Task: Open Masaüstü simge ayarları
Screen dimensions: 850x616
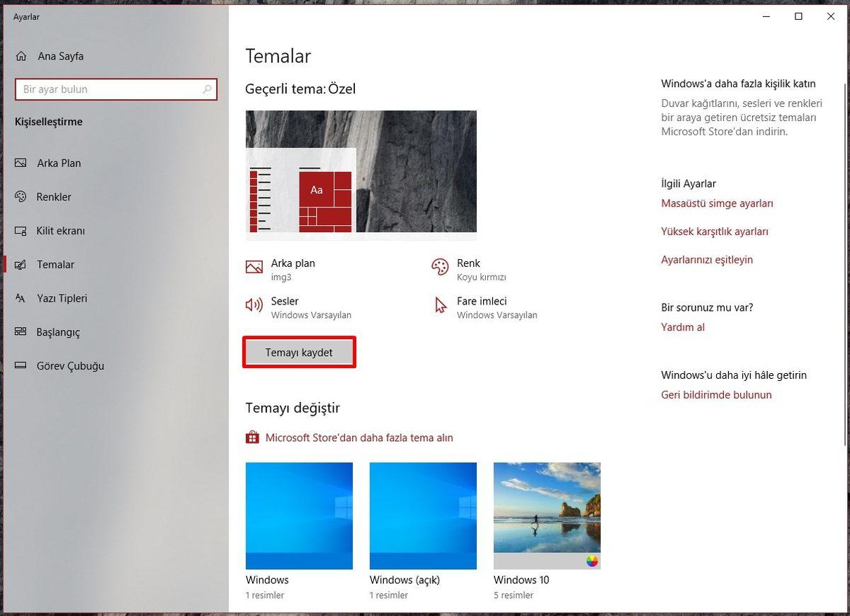Action: [x=717, y=203]
